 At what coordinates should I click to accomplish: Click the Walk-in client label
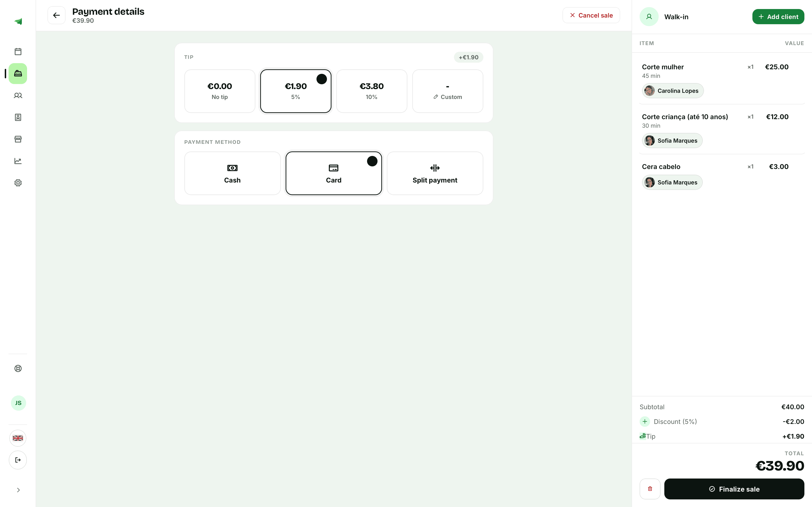676,17
